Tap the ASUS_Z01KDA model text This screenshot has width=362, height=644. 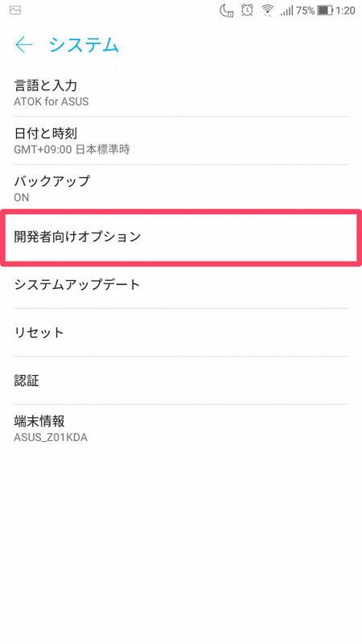[x=51, y=437]
